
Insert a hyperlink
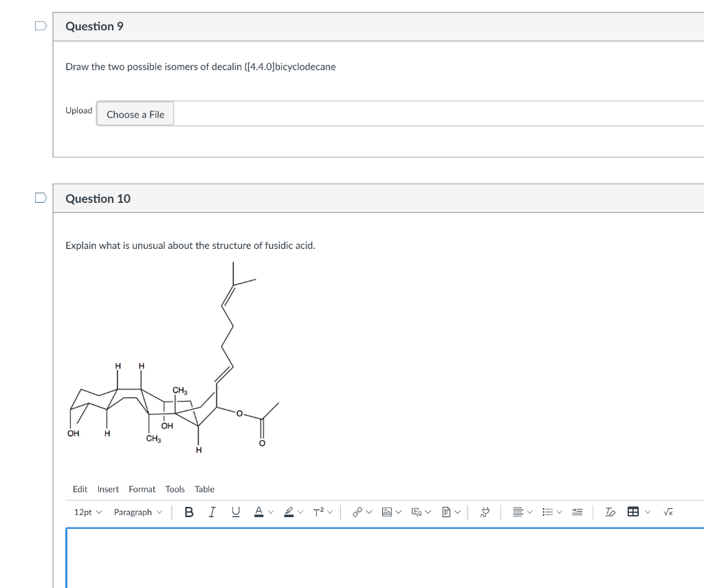tap(359, 511)
